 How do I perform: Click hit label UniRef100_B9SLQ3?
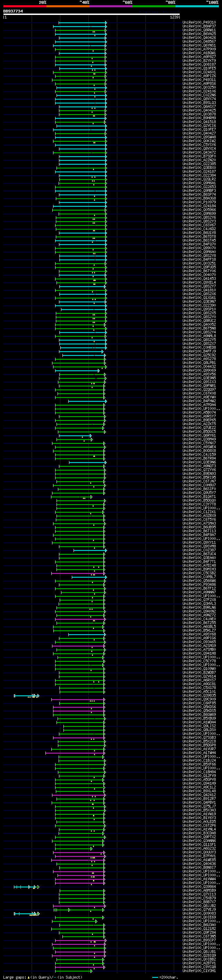click(199, 103)
